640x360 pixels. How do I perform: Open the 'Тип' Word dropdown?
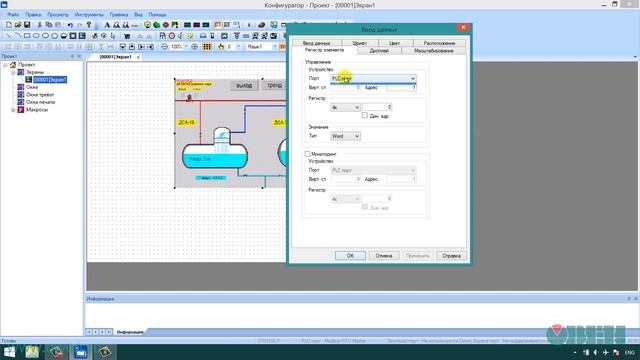click(x=345, y=136)
